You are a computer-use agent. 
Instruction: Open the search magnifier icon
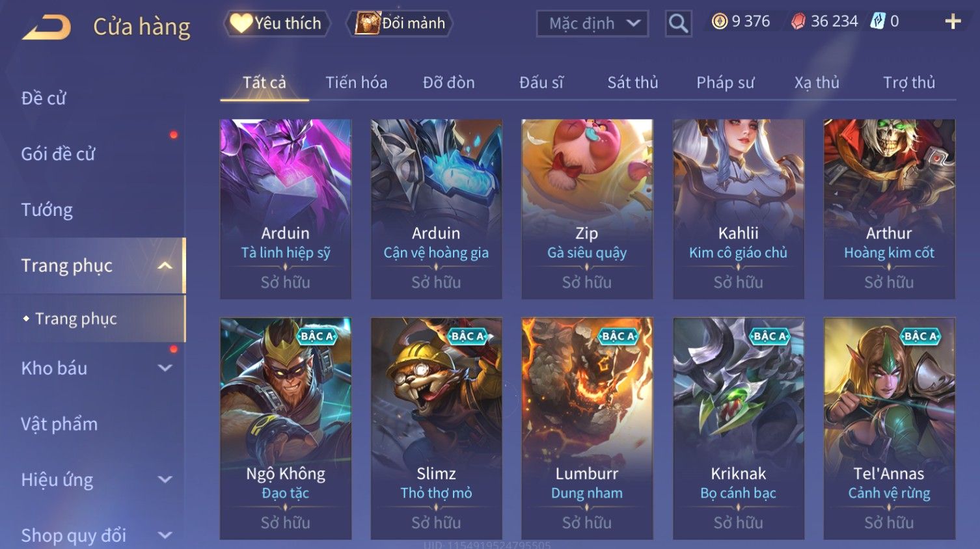coord(678,24)
